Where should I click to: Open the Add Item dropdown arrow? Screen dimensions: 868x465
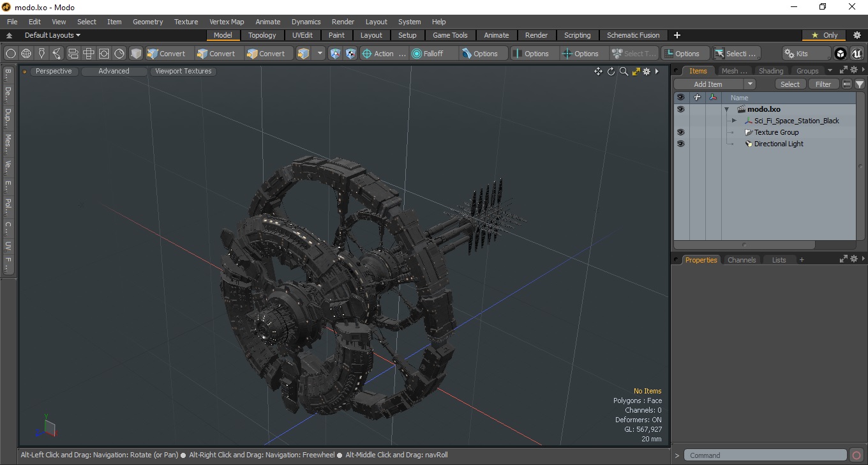click(750, 84)
